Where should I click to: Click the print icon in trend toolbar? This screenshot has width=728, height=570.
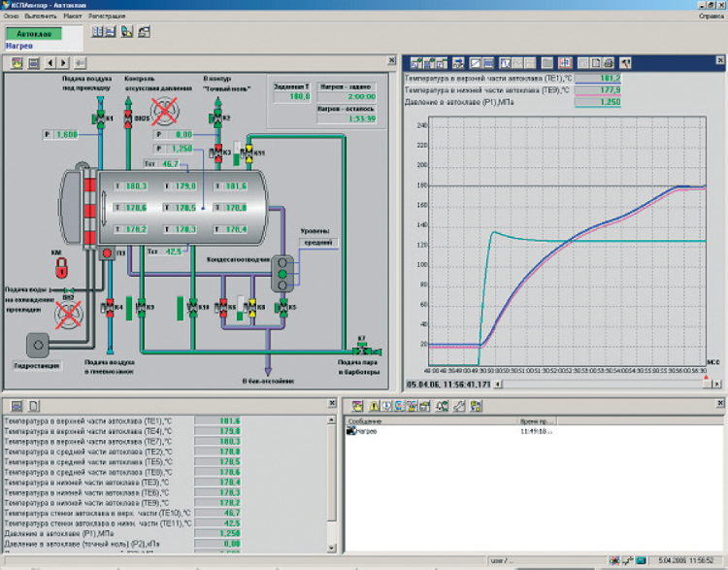click(609, 63)
